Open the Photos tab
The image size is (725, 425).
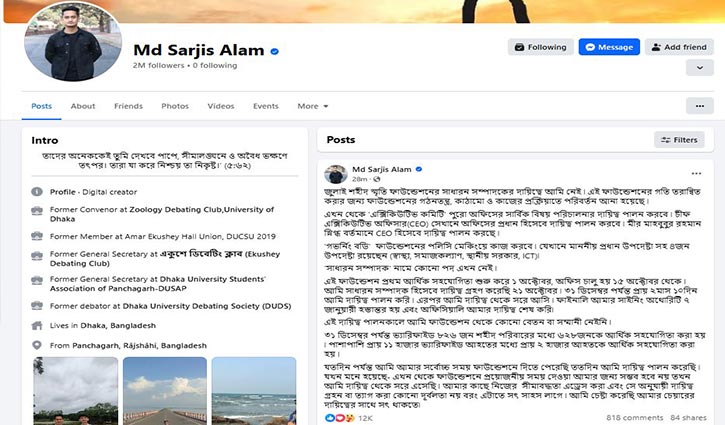pos(175,106)
